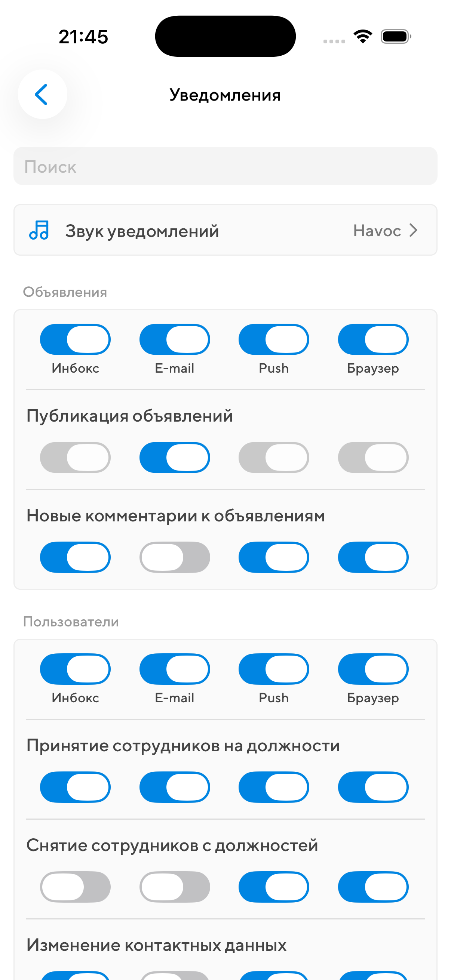Open the Havoc sound selection
The width and height of the screenshot is (451, 980).
377,231
